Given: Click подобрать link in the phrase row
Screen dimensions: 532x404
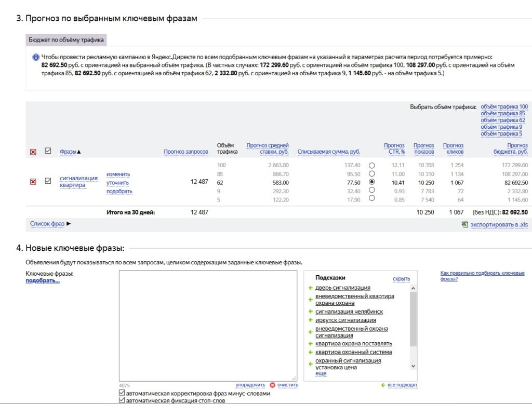Looking at the screenshot, I should 119,191.
